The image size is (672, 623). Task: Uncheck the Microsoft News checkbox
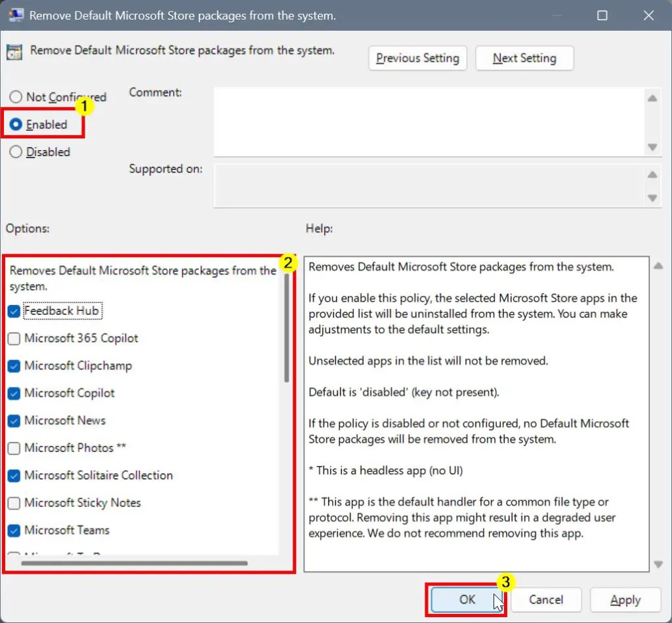[x=14, y=420]
